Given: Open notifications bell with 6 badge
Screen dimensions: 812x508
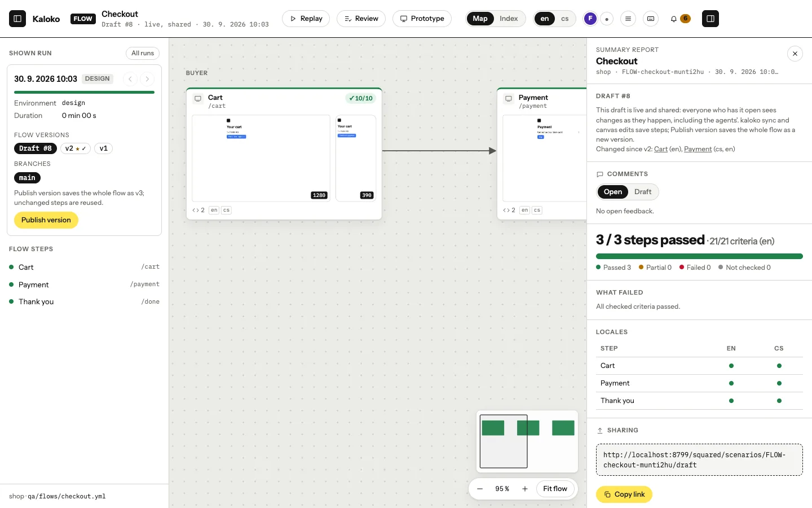Looking at the screenshot, I should (x=679, y=19).
